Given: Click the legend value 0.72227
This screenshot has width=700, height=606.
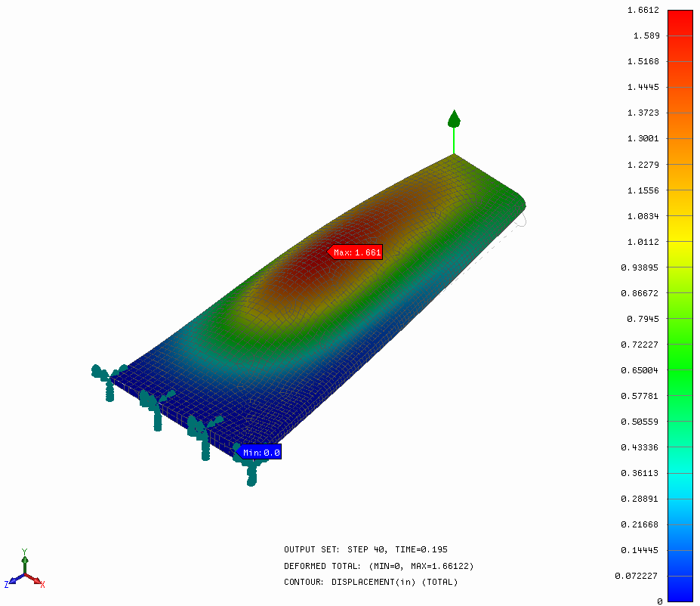Looking at the screenshot, I should [x=640, y=345].
